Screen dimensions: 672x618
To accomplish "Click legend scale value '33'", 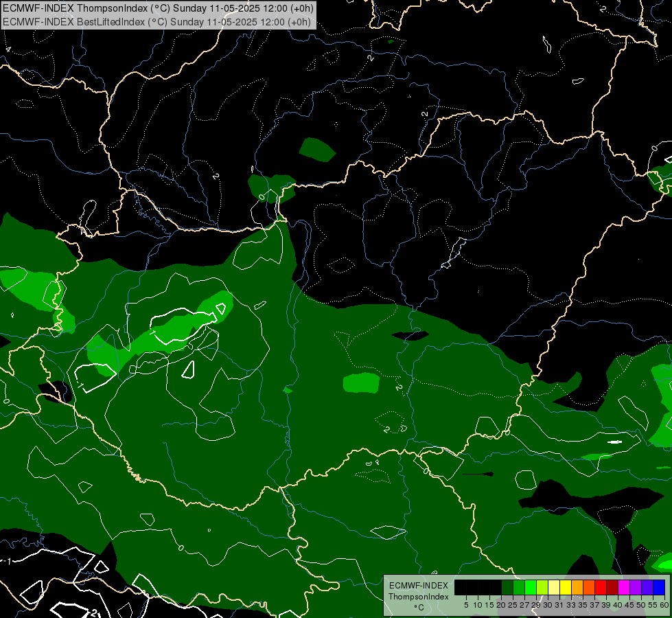I will 571,605.
